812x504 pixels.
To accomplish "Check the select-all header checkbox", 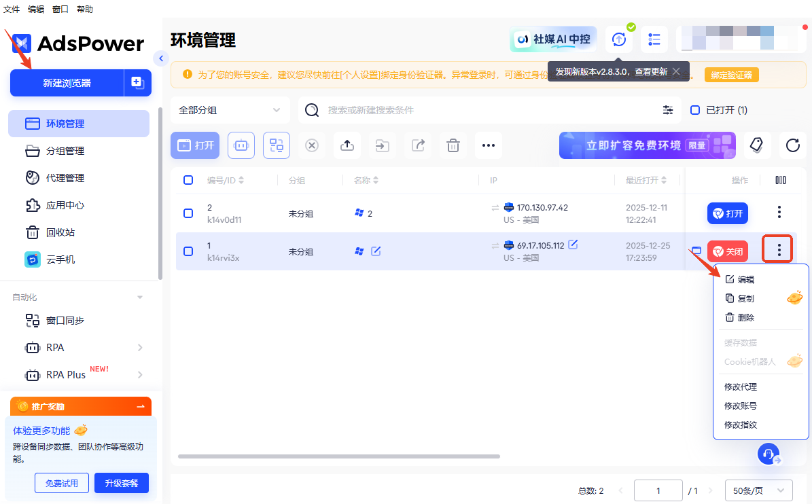I will coord(188,180).
